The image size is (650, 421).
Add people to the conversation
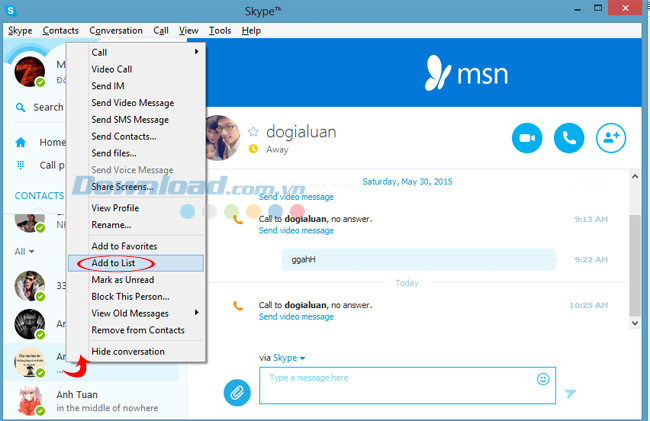[611, 138]
